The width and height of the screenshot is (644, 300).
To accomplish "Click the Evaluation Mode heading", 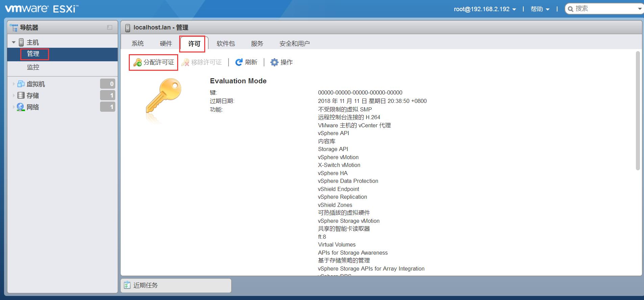I will point(238,81).
